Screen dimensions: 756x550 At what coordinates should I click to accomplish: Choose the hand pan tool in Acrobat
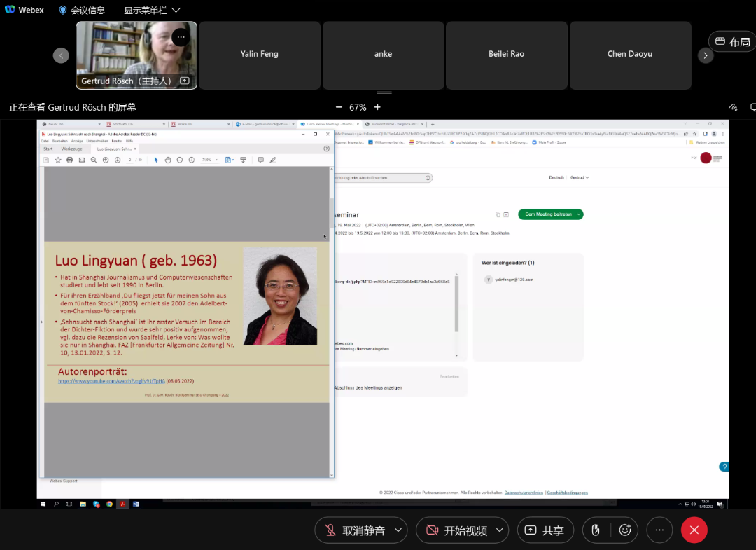point(168,160)
